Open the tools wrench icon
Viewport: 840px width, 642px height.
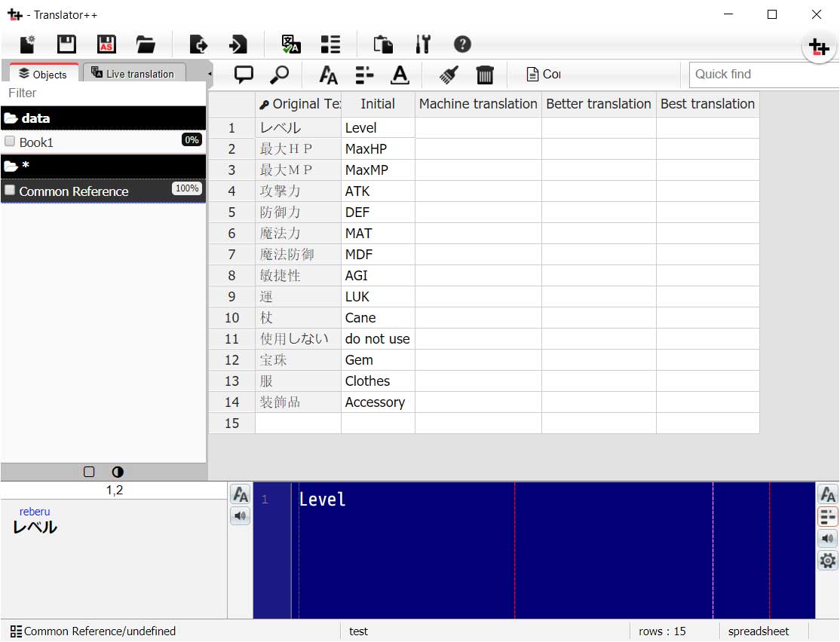[423, 44]
